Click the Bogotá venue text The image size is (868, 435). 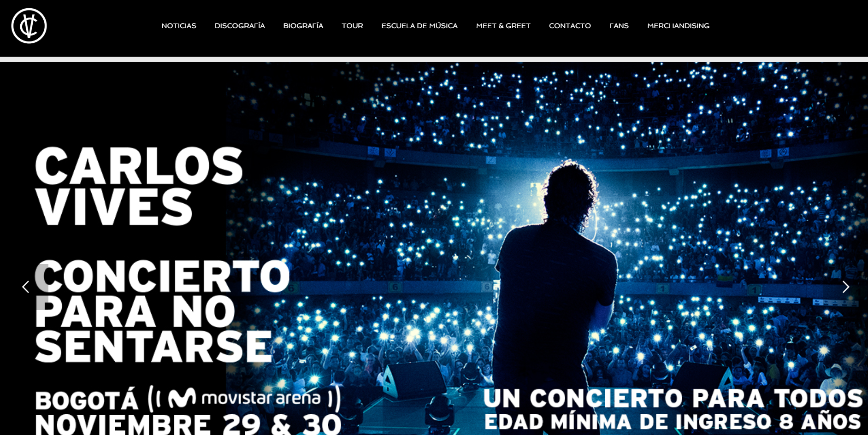click(87, 400)
